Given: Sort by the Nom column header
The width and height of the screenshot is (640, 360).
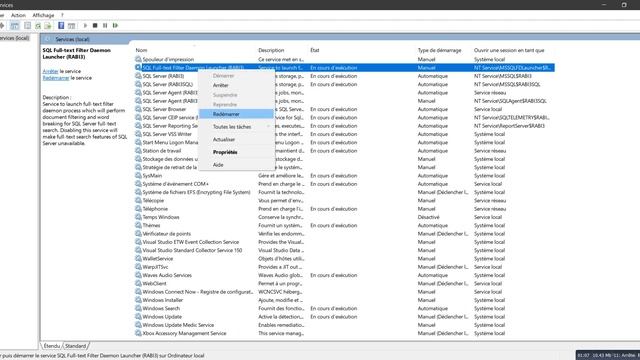Looking at the screenshot, I should point(141,50).
